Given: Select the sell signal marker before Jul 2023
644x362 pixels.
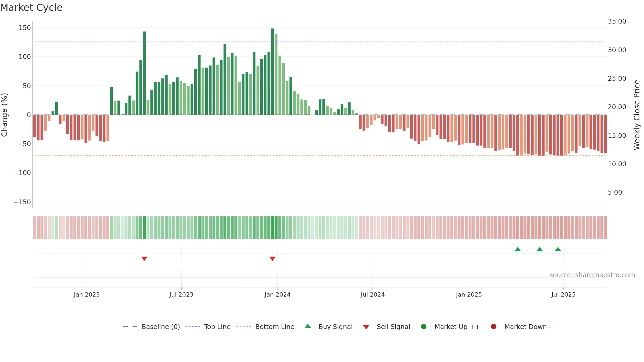Looking at the screenshot, I should click(x=144, y=258).
